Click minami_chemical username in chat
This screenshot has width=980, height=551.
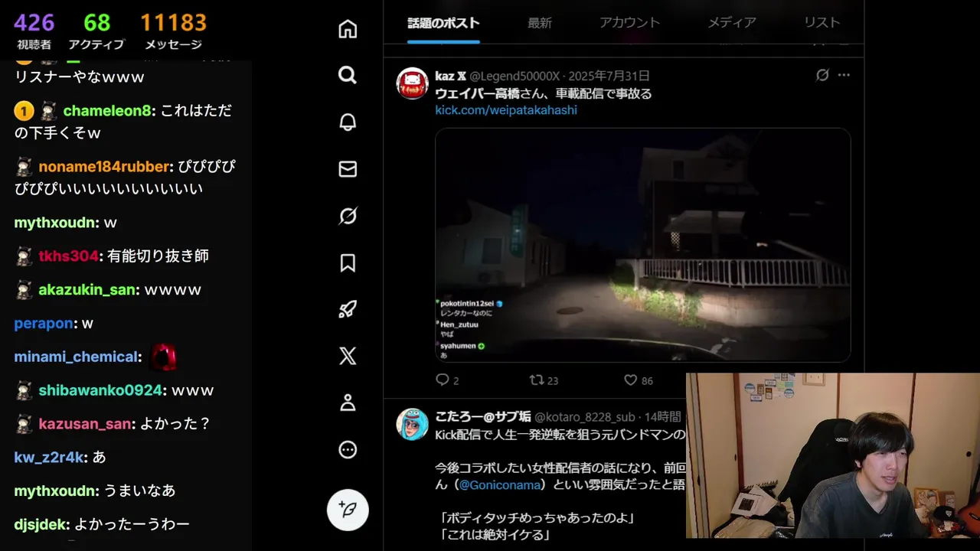point(76,357)
